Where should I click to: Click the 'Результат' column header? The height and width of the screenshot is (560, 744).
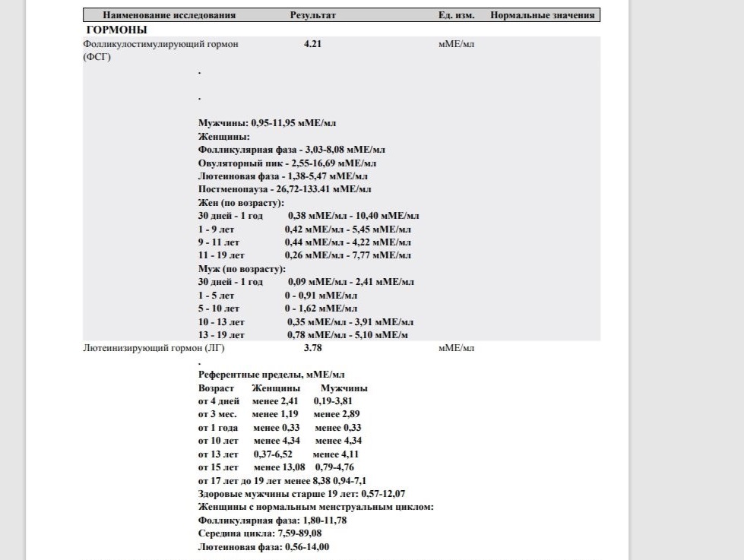click(x=312, y=15)
